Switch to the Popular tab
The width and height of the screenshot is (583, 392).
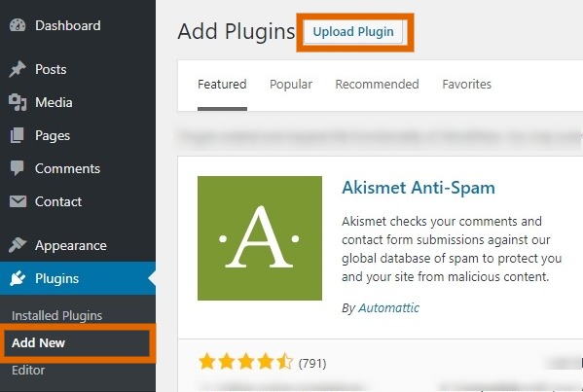(291, 85)
